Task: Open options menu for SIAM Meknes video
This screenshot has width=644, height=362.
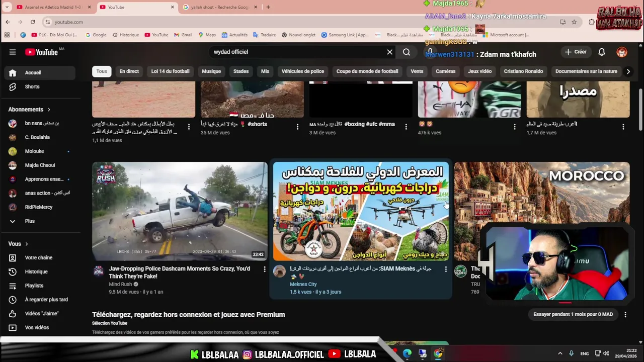Action: click(446, 269)
